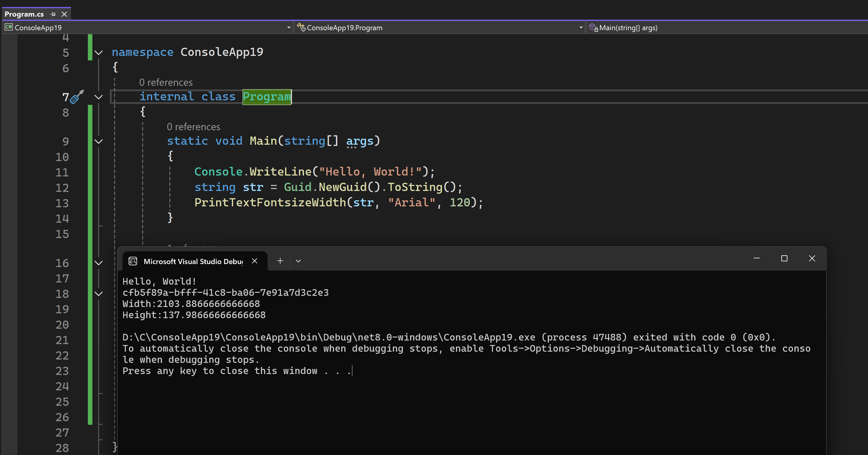Maximize the debug console window

(784, 258)
